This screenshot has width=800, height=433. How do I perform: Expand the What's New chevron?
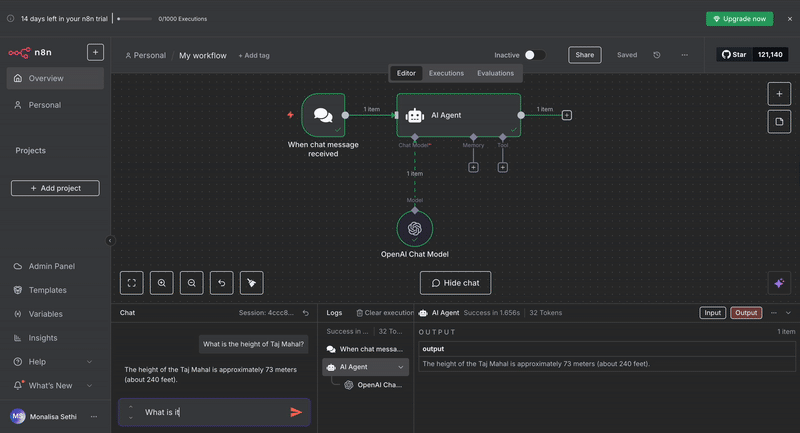[x=89, y=386]
